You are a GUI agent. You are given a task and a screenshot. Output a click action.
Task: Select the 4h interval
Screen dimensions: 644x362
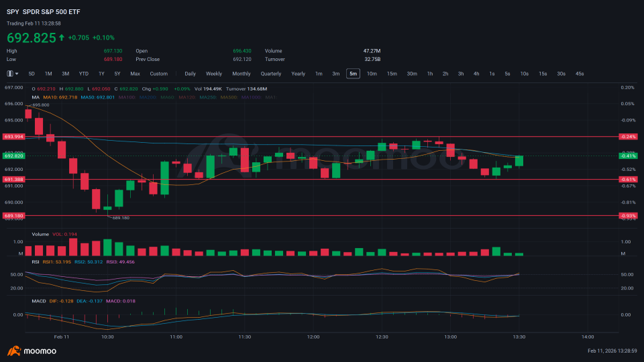[x=476, y=74]
